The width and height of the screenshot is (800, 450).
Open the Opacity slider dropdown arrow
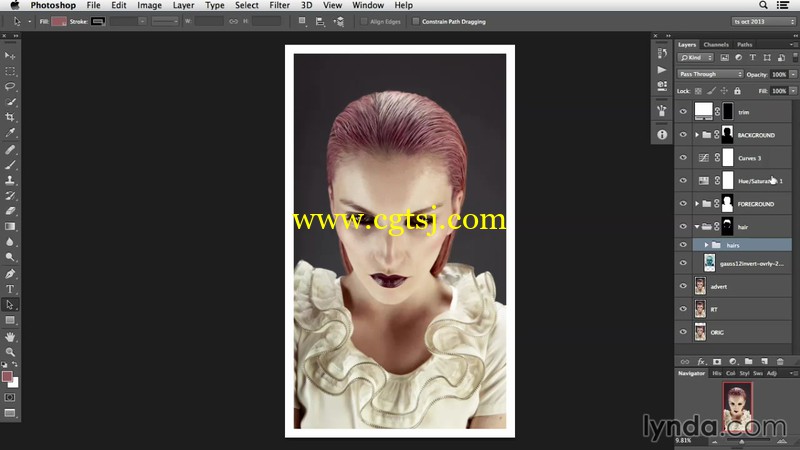[793, 74]
